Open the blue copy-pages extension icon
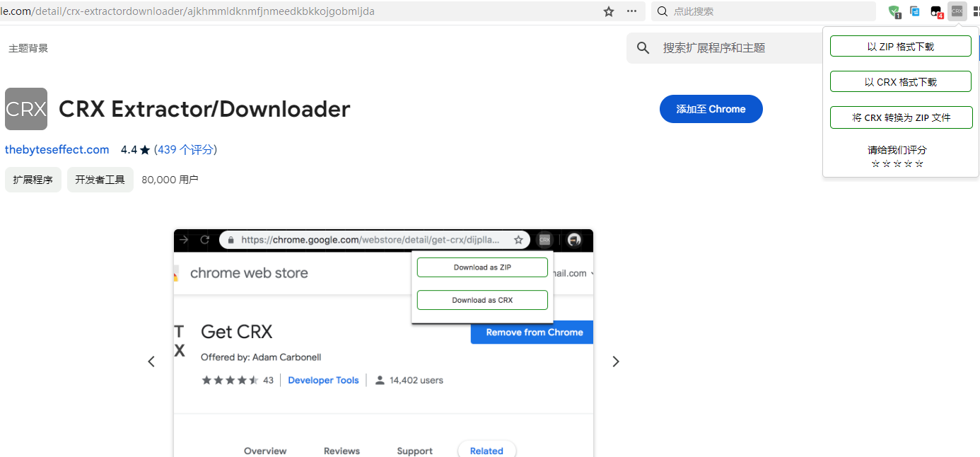The image size is (980, 457). tap(915, 11)
